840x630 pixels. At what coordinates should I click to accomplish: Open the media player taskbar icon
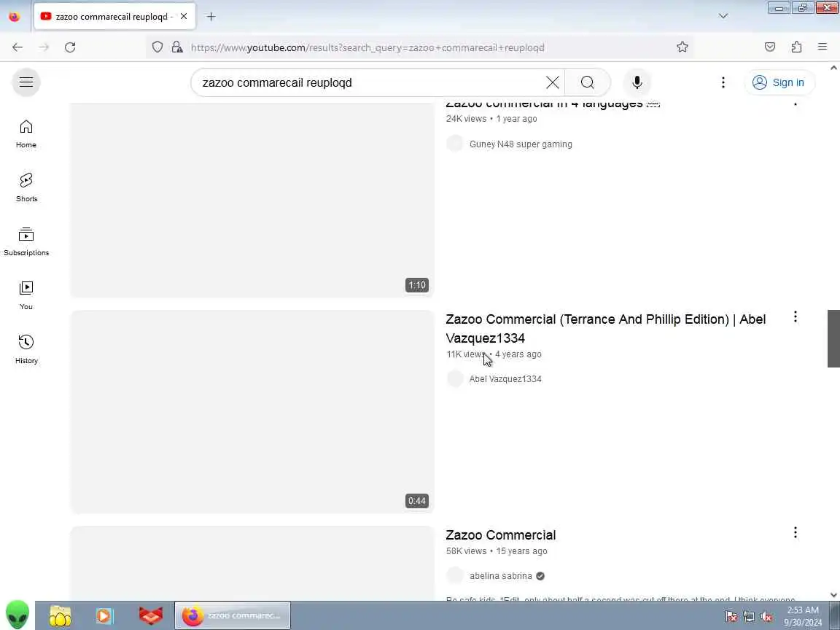104,615
